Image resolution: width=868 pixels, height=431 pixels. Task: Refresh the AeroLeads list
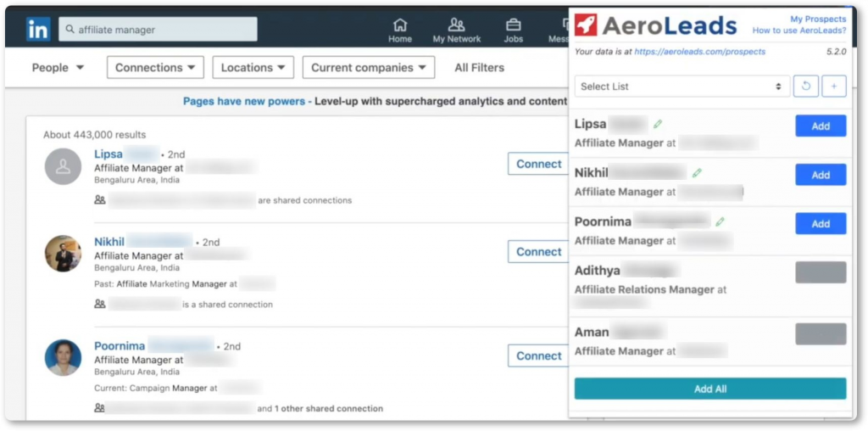coord(806,87)
